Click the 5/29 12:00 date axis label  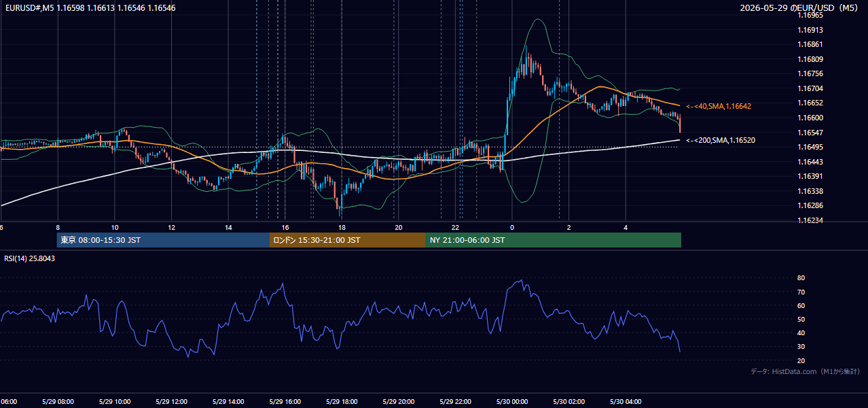pyautogui.click(x=171, y=402)
